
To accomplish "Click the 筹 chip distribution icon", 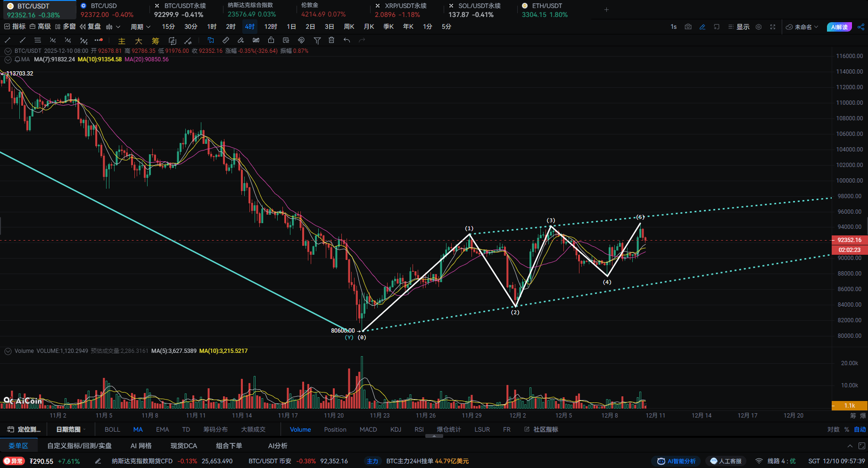I will click(x=156, y=41).
